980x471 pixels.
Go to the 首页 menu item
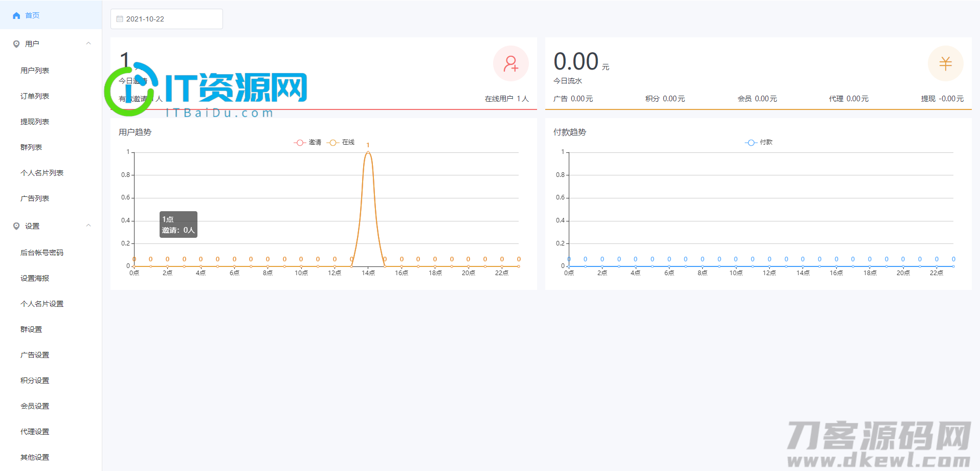pyautogui.click(x=51, y=15)
